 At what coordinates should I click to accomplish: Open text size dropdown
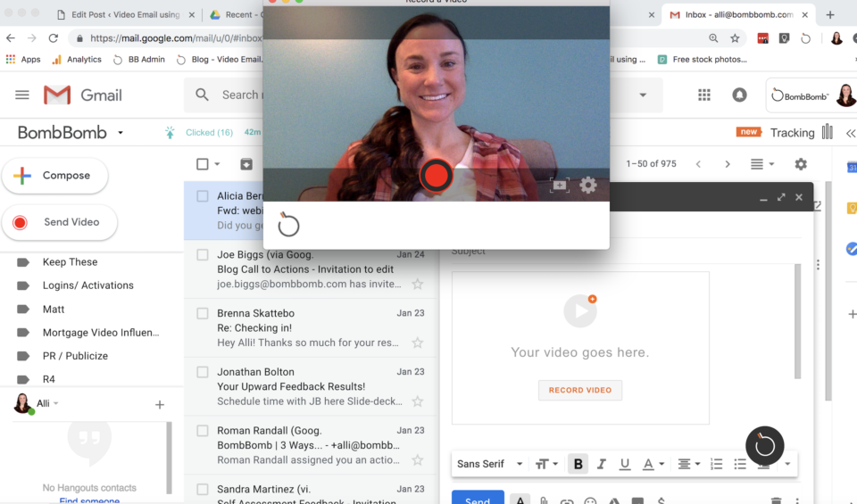click(546, 464)
